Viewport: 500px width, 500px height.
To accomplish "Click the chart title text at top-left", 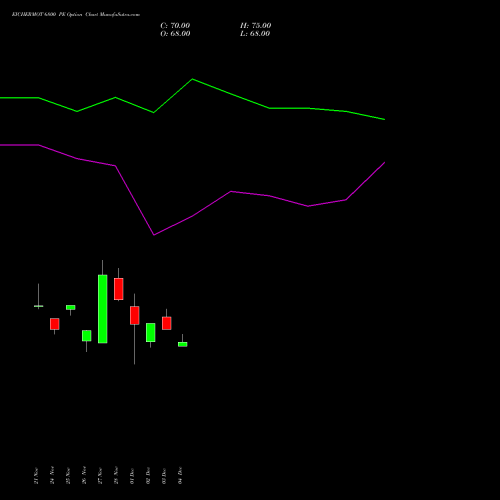I will click(76, 14).
